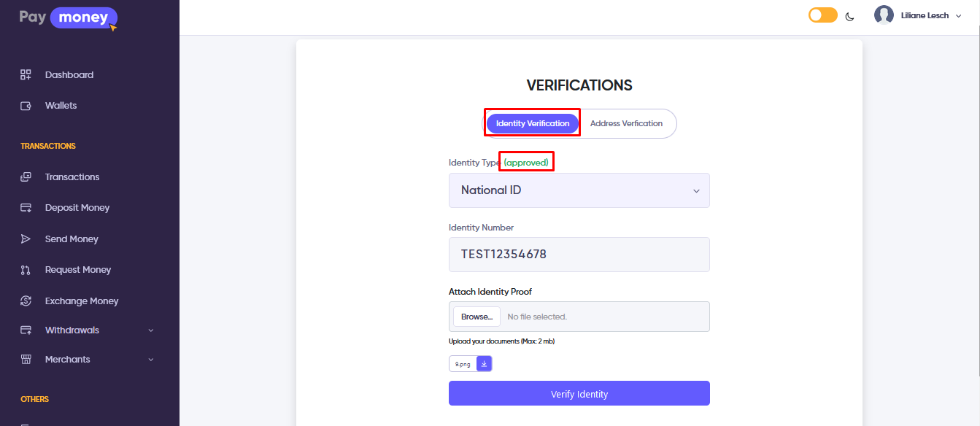Switch to the Address Verification tab
The height and width of the screenshot is (426, 980).
[626, 123]
